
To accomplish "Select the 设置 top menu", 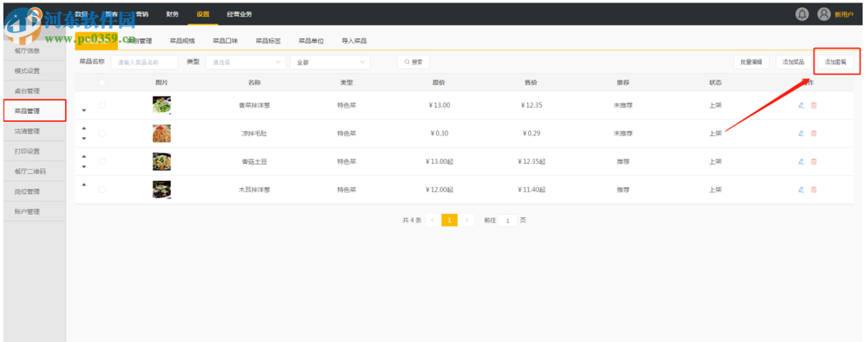I will [x=203, y=14].
